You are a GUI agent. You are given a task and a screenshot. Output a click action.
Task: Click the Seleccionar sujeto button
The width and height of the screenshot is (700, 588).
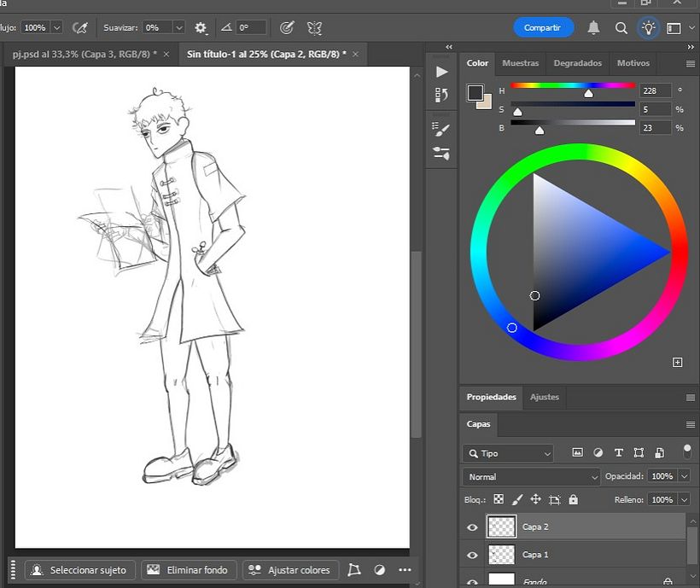click(79, 569)
